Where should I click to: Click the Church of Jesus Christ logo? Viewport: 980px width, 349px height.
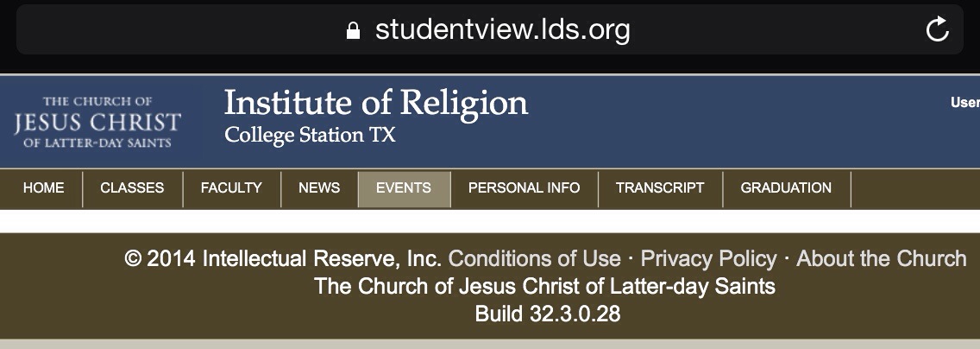click(x=97, y=122)
